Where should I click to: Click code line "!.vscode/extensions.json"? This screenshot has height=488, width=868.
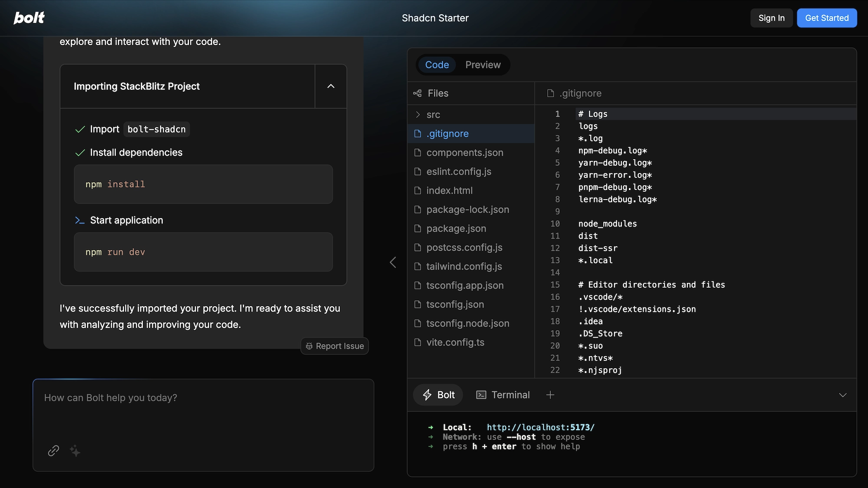pos(637,309)
